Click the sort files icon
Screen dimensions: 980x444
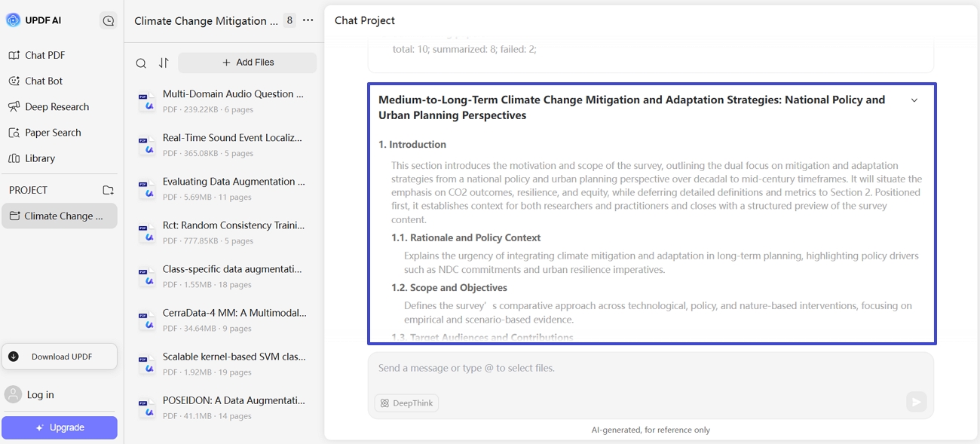[x=164, y=63]
